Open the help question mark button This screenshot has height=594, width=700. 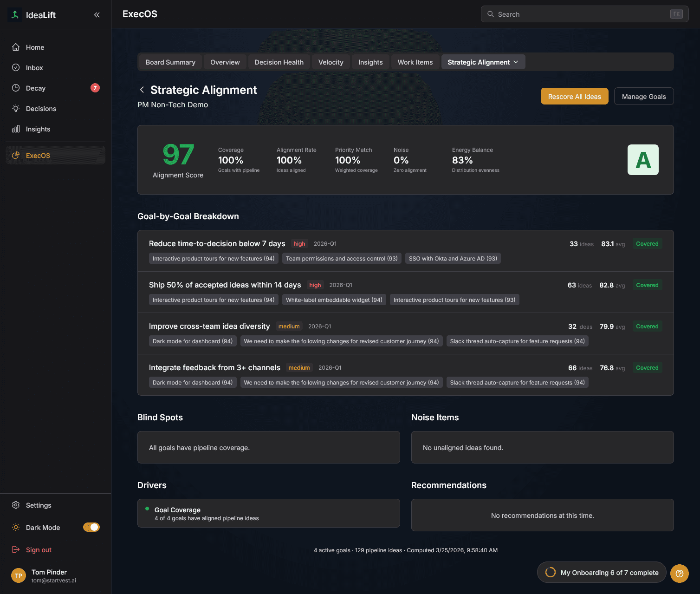680,574
